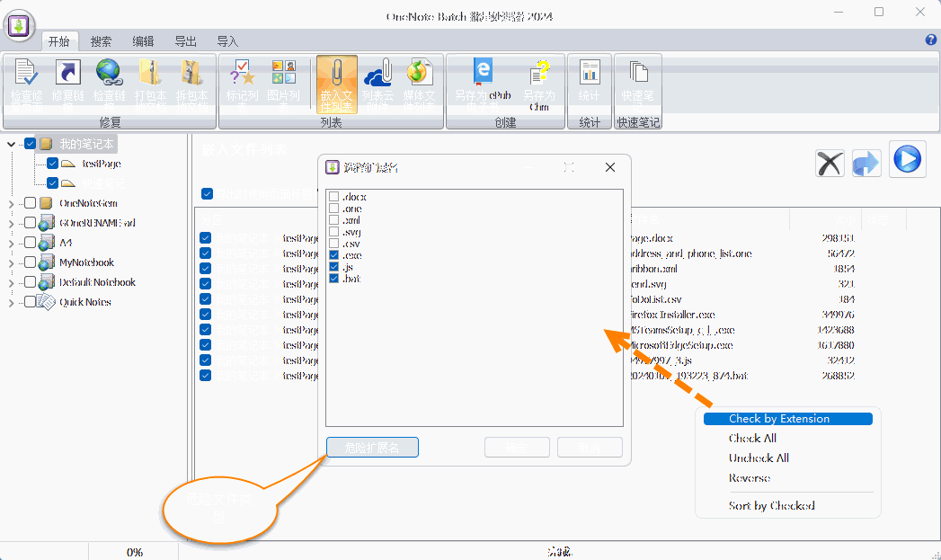
Task: Check the .docx extension checkbox
Action: click(x=334, y=196)
